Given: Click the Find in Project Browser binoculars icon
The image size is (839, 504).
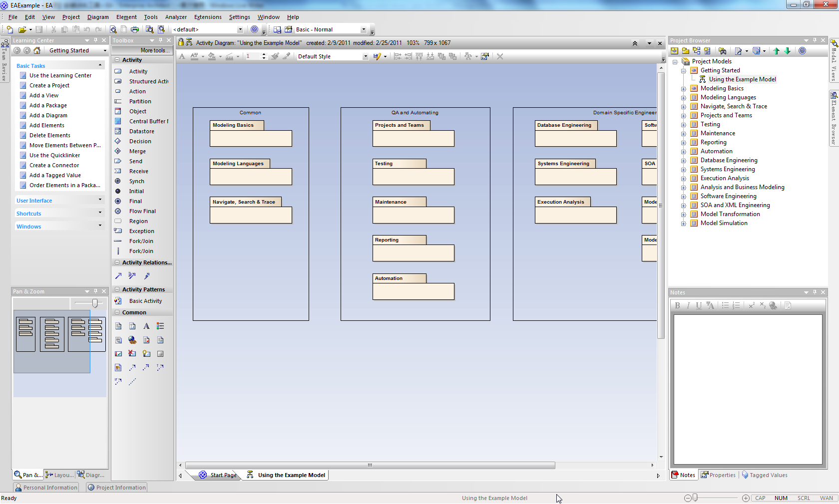Looking at the screenshot, I should coord(722,51).
